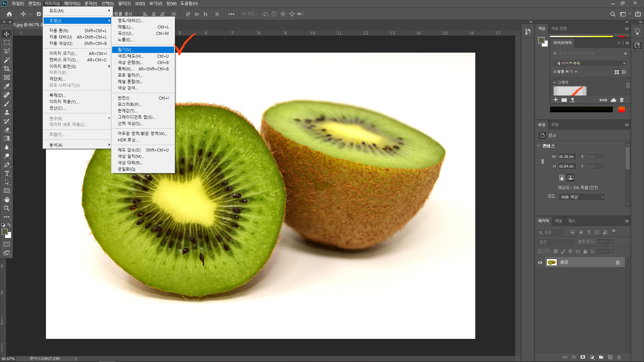The image size is (644, 362).
Task: Collapse the 그래픽 library group
Action: point(554,82)
